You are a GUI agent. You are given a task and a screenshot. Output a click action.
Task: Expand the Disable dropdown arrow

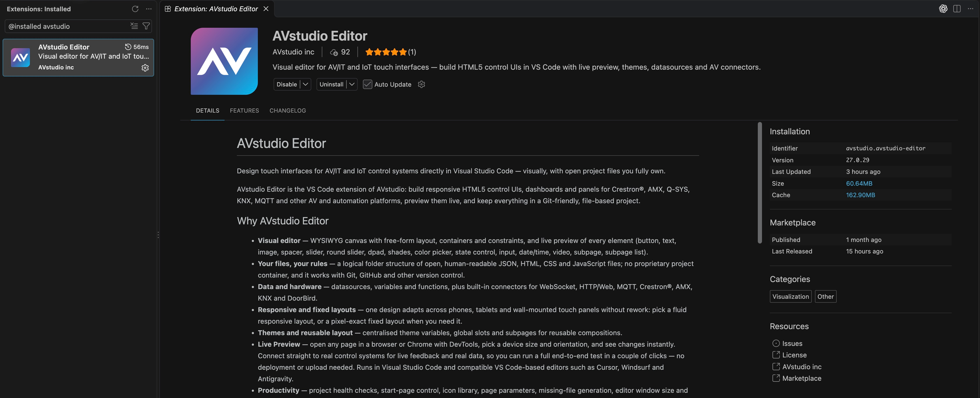click(306, 84)
